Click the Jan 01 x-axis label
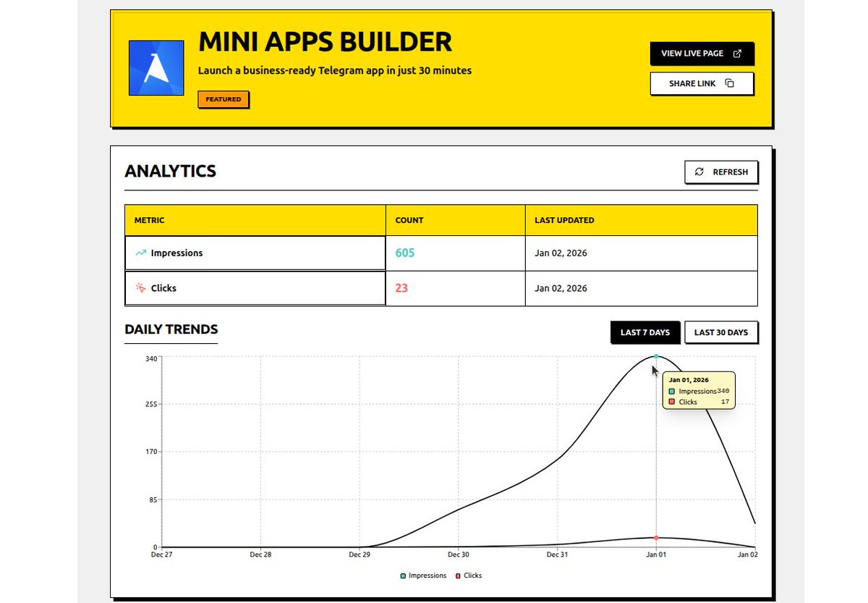This screenshot has width=868, height=603. (656, 555)
